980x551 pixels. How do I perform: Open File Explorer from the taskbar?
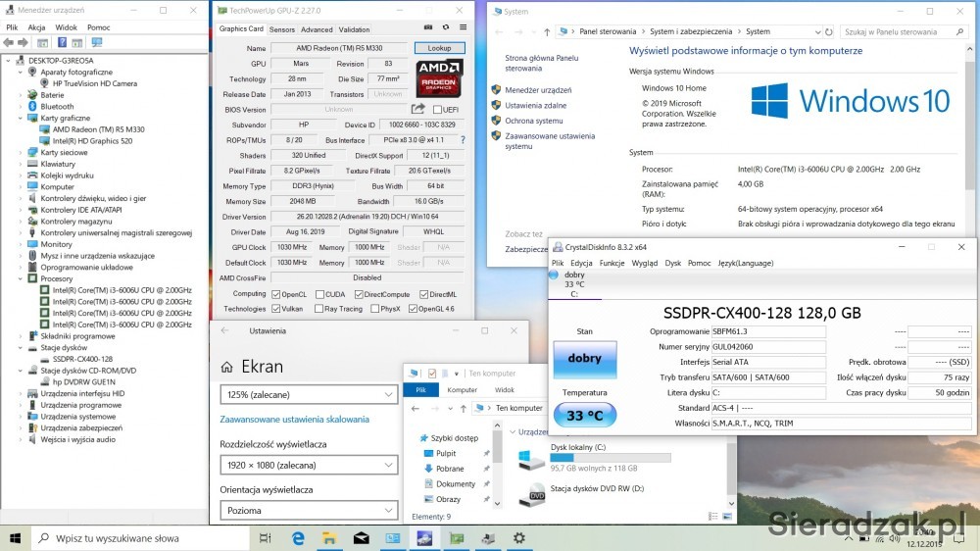click(328, 538)
